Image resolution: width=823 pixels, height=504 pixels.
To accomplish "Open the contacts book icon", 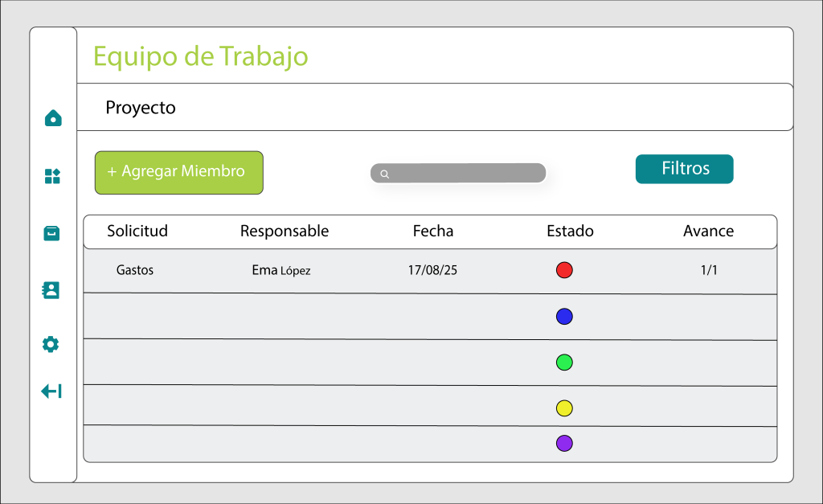I will (51, 290).
